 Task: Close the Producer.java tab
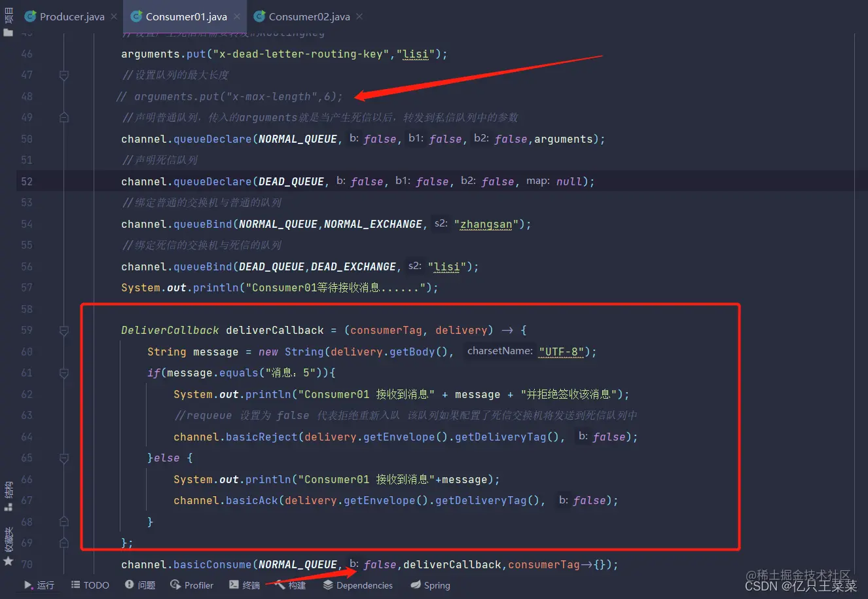tap(114, 16)
